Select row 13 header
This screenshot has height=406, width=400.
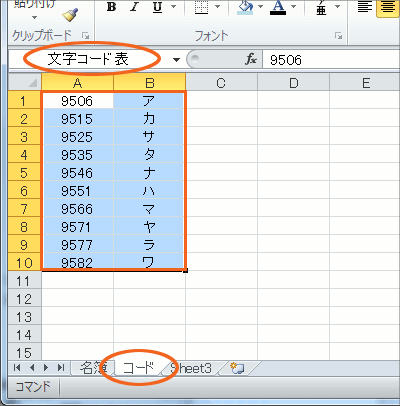click(x=24, y=316)
